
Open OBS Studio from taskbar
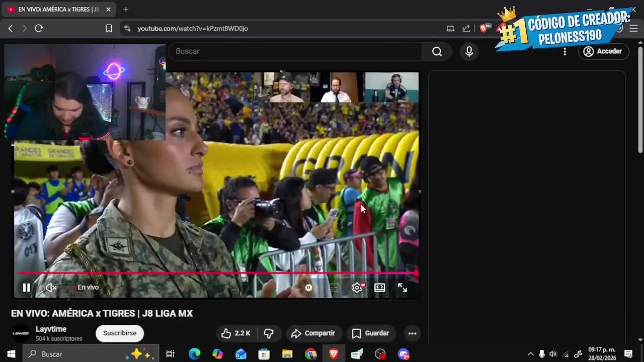coord(380,354)
